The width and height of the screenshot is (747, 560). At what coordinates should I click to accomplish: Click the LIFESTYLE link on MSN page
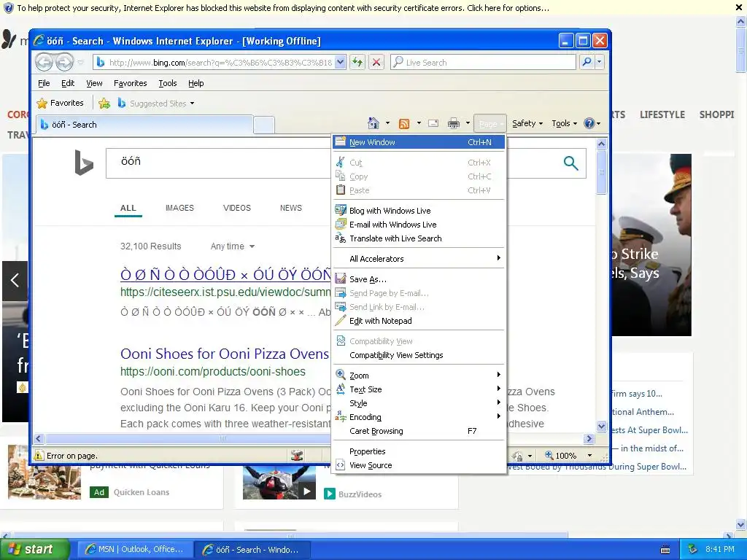click(662, 114)
